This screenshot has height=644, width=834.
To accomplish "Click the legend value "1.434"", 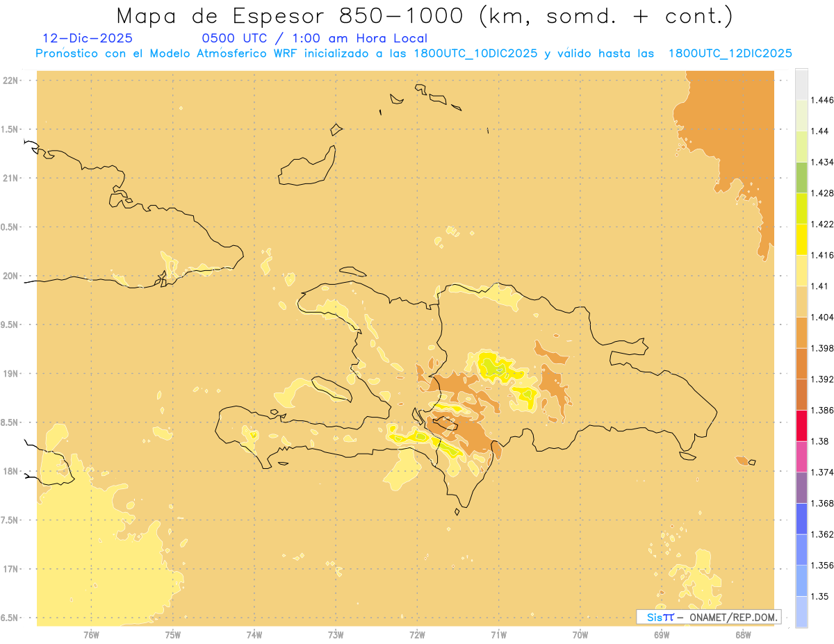I will (x=823, y=162).
